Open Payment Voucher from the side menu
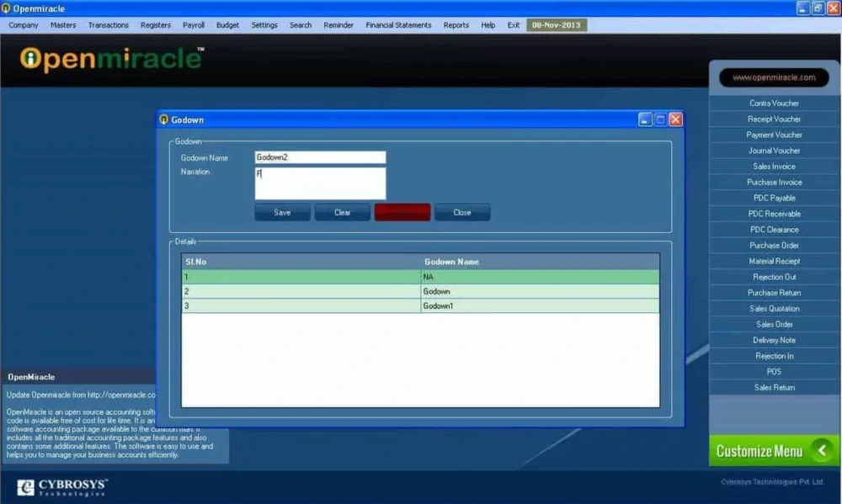The image size is (842, 504). pyautogui.click(x=774, y=135)
